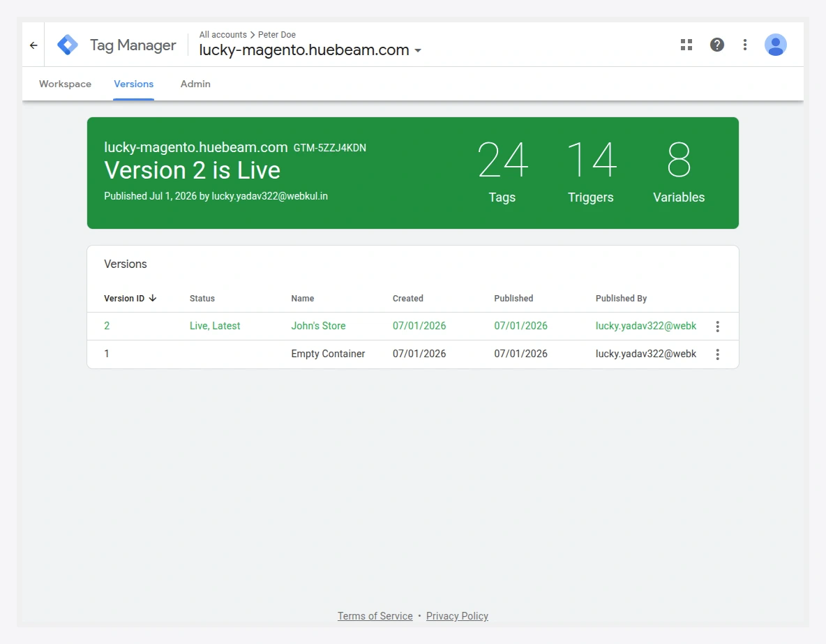The image size is (826, 644).
Task: Open Terms of Service link
Action: [x=375, y=616]
